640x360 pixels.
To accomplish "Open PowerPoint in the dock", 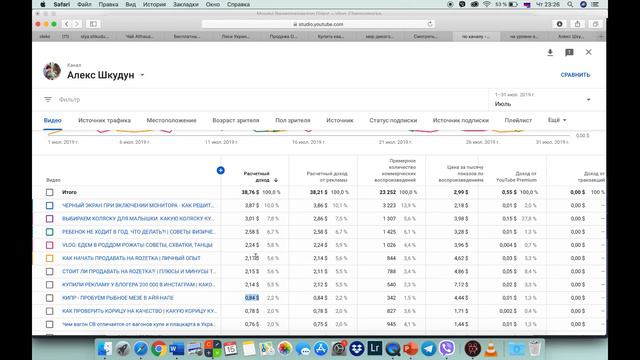I will [x=411, y=349].
